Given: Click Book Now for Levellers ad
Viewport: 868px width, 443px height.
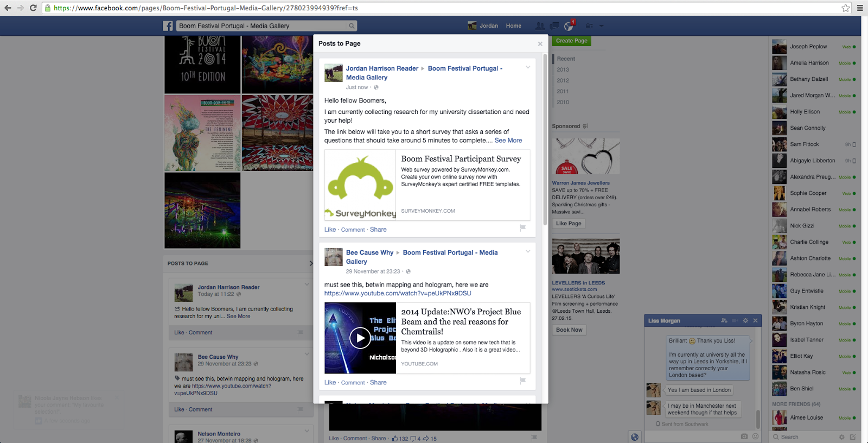Looking at the screenshot, I should coord(569,330).
